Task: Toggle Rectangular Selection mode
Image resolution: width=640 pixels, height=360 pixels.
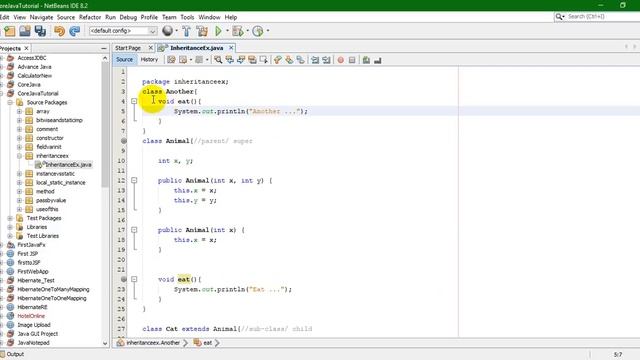Action: (264, 60)
